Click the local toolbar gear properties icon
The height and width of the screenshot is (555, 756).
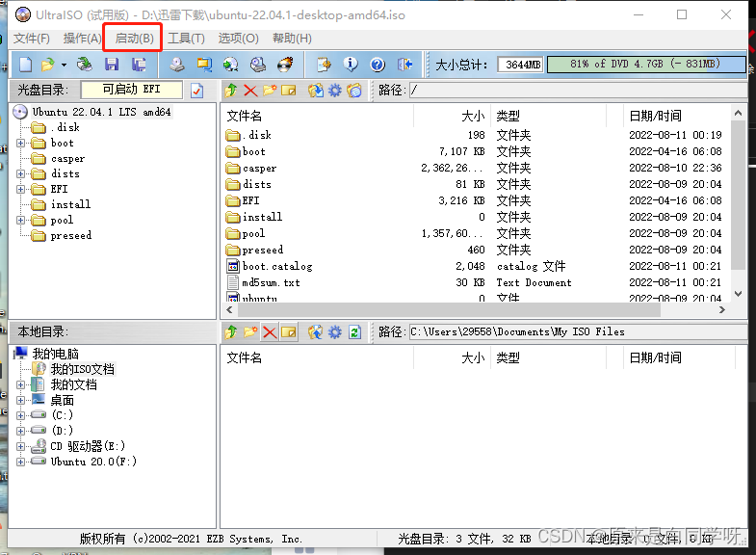[x=334, y=331]
